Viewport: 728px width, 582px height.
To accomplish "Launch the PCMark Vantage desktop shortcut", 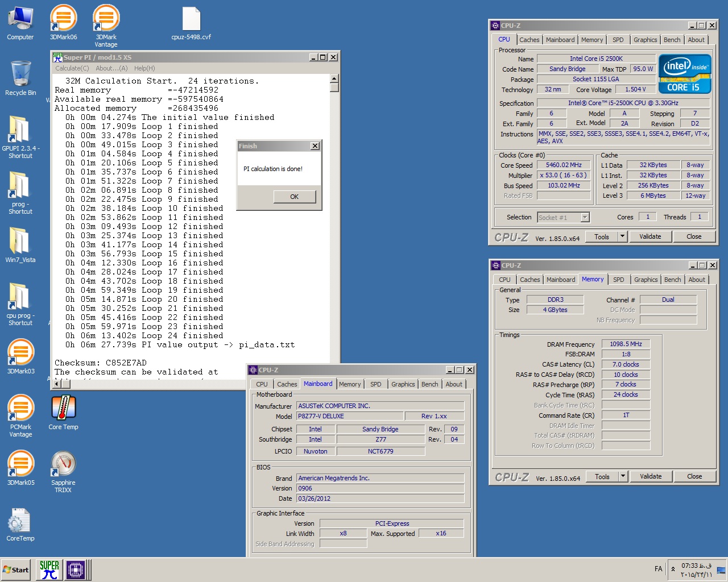I will coord(20,415).
